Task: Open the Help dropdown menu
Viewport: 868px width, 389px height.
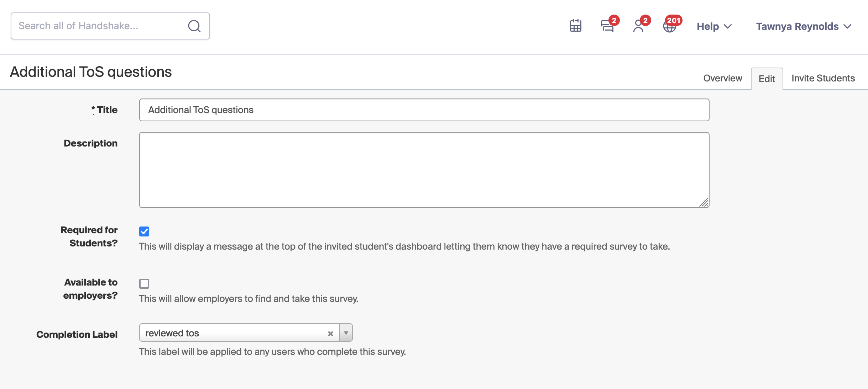Action: (714, 26)
